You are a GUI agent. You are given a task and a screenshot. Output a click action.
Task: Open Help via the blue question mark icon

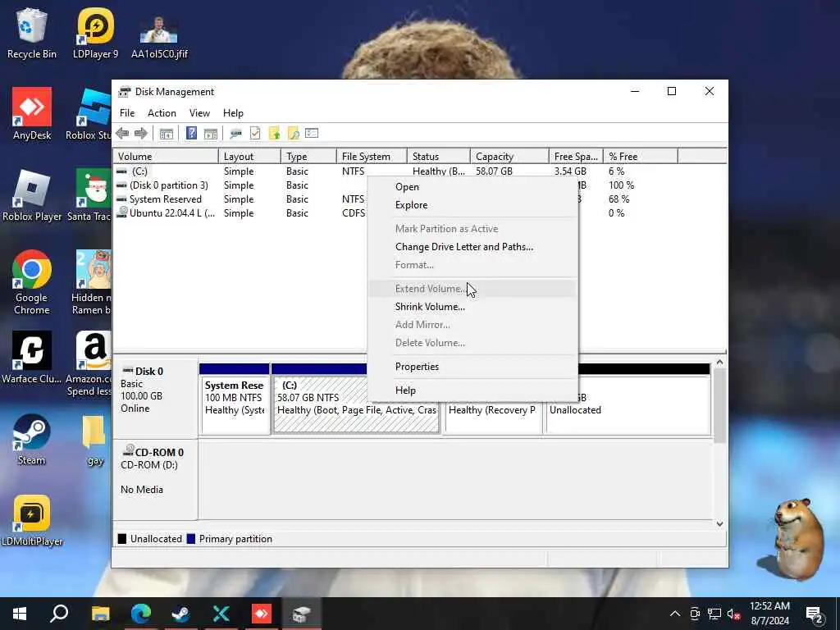(x=191, y=134)
